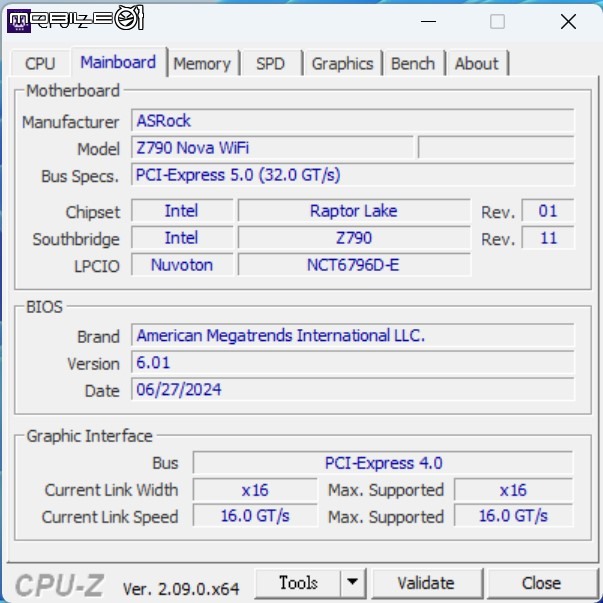603x603 pixels.
Task: Click the Ver. 2.09.0.x64 version text
Action: [181, 589]
